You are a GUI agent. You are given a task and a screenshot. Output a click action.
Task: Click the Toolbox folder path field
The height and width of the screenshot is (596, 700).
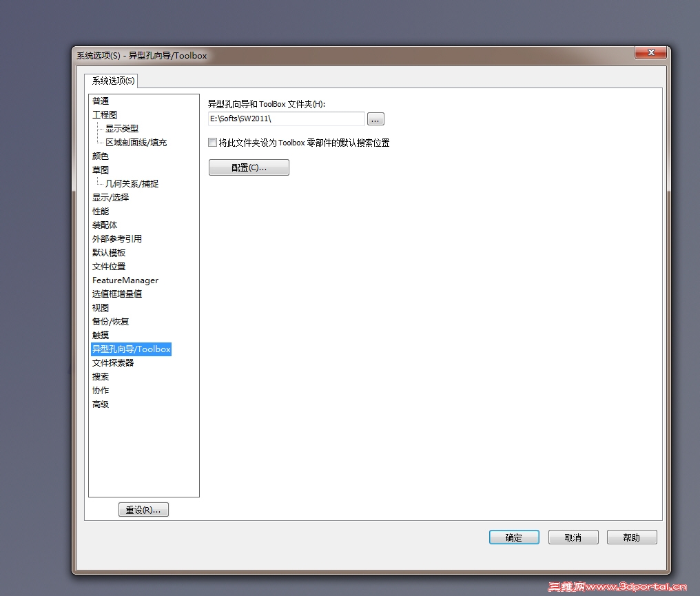pyautogui.click(x=286, y=119)
